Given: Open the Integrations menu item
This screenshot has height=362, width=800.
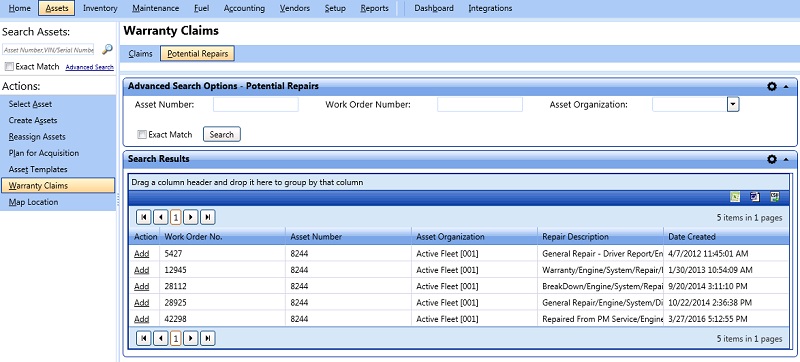Looking at the screenshot, I should tap(490, 8).
